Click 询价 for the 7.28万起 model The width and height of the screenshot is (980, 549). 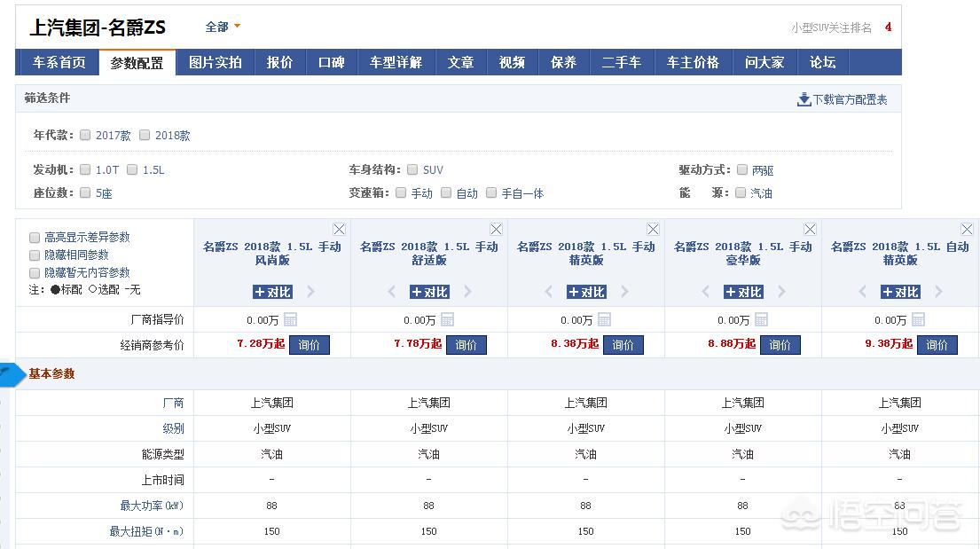[310, 344]
